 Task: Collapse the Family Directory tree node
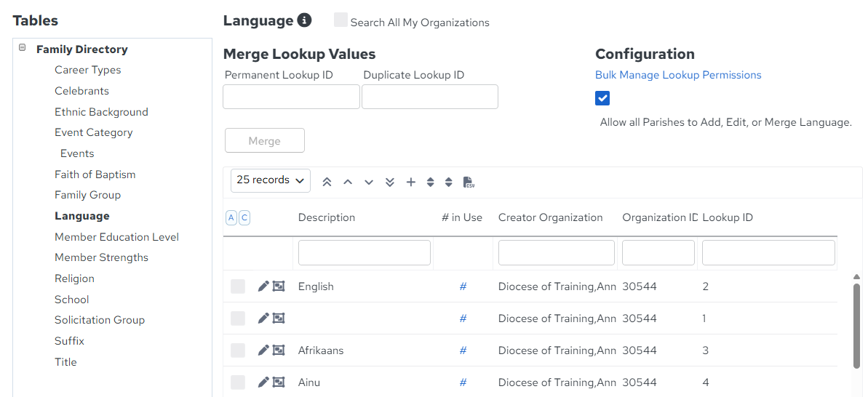22,47
